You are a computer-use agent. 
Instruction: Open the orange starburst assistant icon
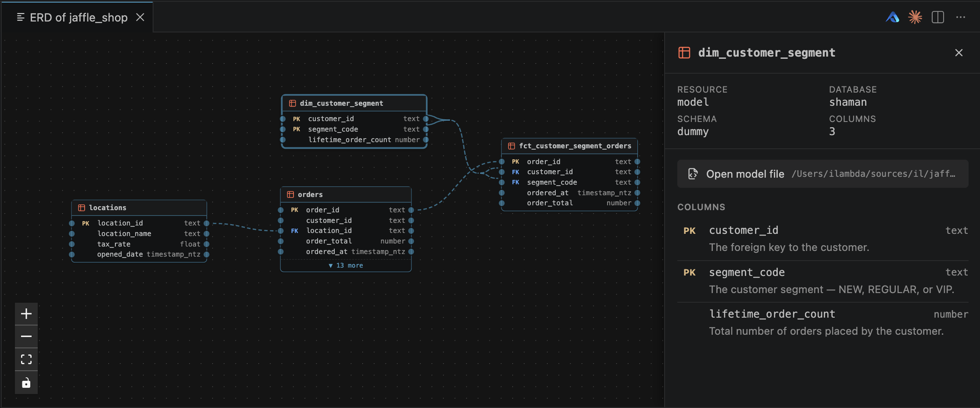(915, 17)
